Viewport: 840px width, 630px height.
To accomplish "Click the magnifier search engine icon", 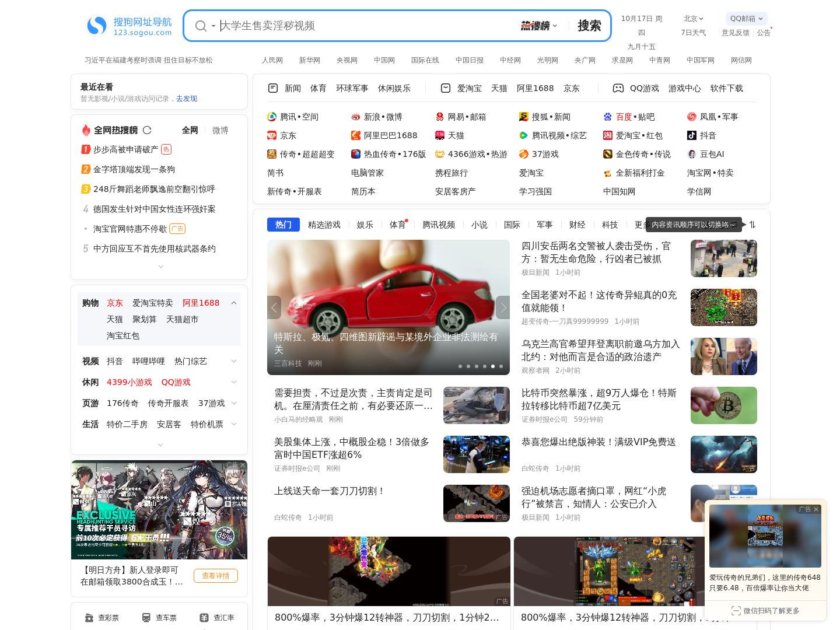I will click(x=201, y=26).
